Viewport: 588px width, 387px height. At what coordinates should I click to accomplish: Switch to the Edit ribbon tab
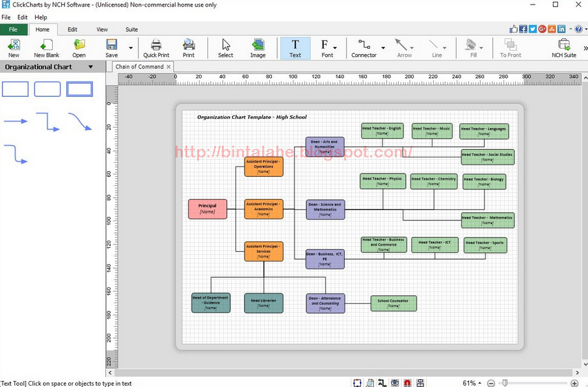72,29
